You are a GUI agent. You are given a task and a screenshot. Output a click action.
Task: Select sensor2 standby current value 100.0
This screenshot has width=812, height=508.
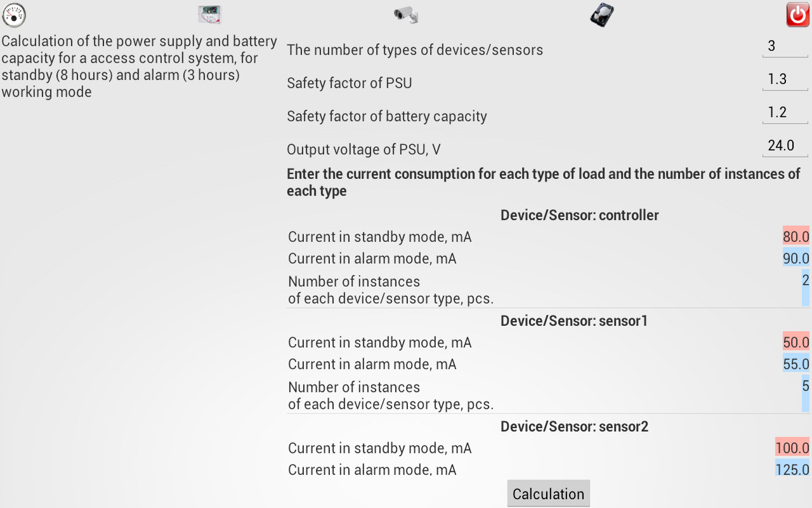tap(792, 448)
